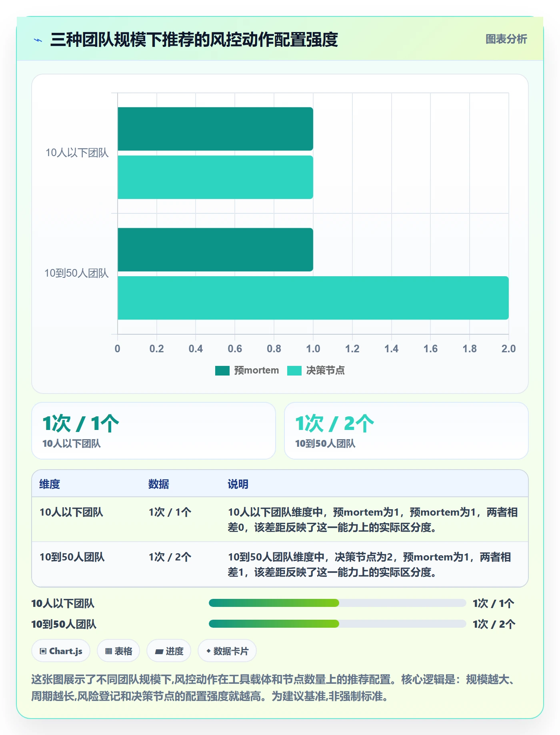Click the 10到50人团队 table description text
Screen dimensions: 560x735
tap(370, 564)
